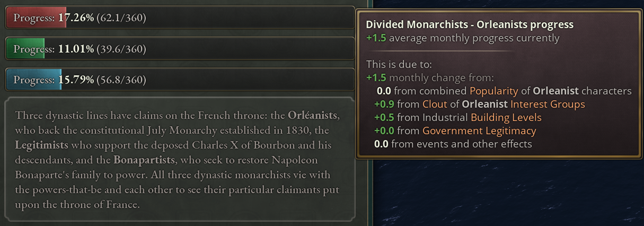
Task: Click the Interest Groups link
Action: coord(548,104)
